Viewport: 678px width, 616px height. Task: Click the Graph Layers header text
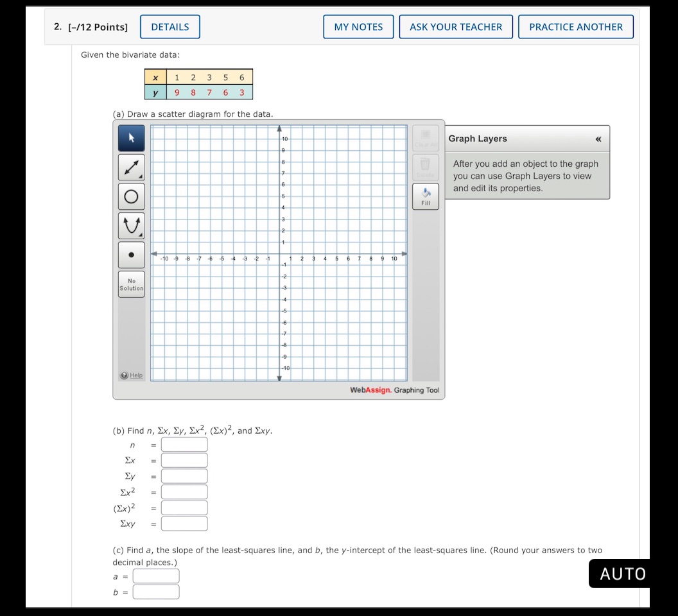tap(478, 139)
